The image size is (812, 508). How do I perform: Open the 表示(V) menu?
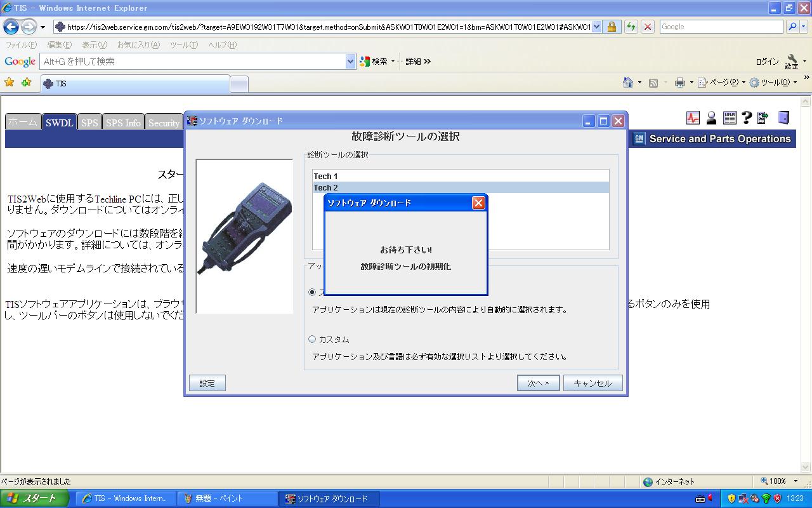(x=95, y=45)
